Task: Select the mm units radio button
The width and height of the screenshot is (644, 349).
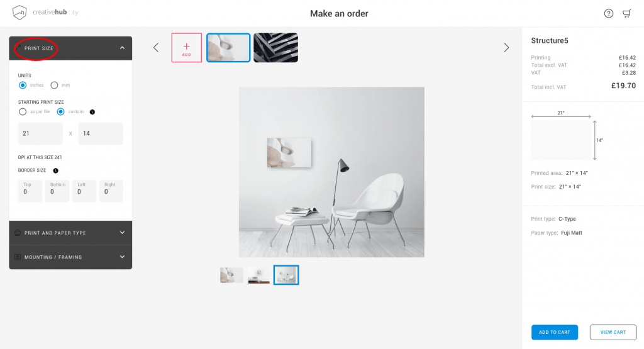Action: [54, 85]
